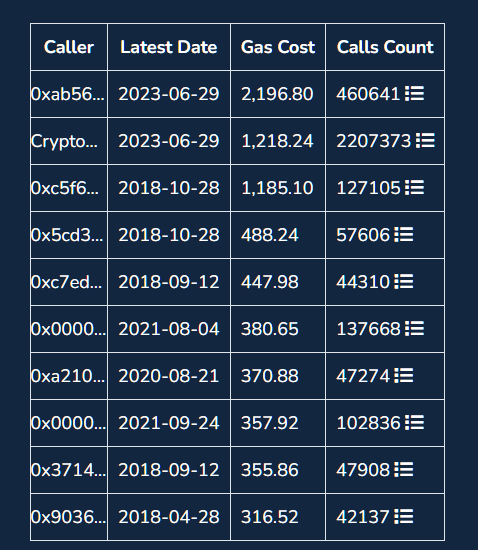Show calls list icon for 42137
This screenshot has width=478, height=550.
point(404,517)
